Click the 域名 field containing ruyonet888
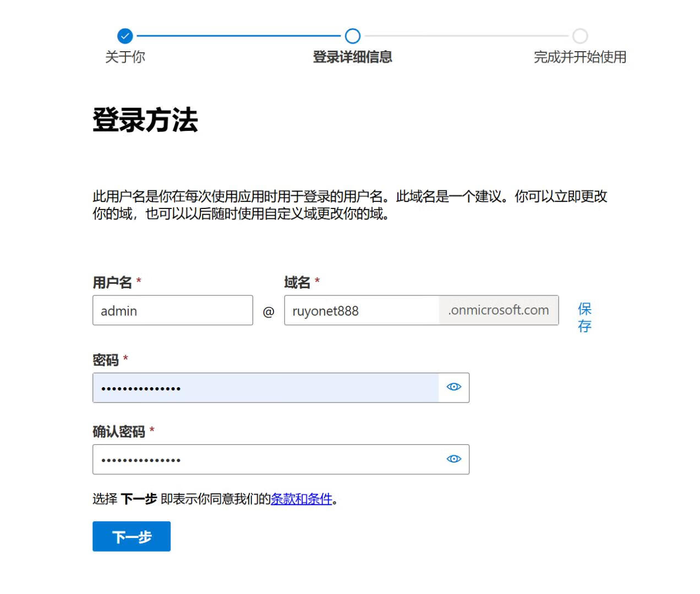The image size is (700, 594). 360,311
